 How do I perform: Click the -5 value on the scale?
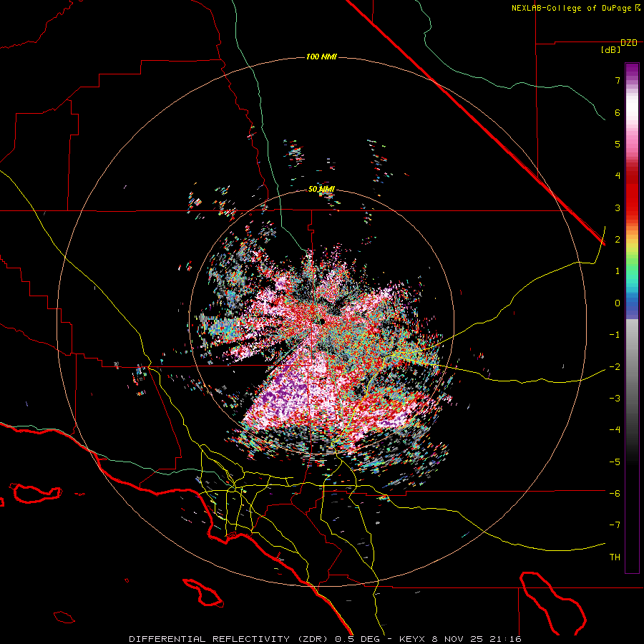(615, 462)
